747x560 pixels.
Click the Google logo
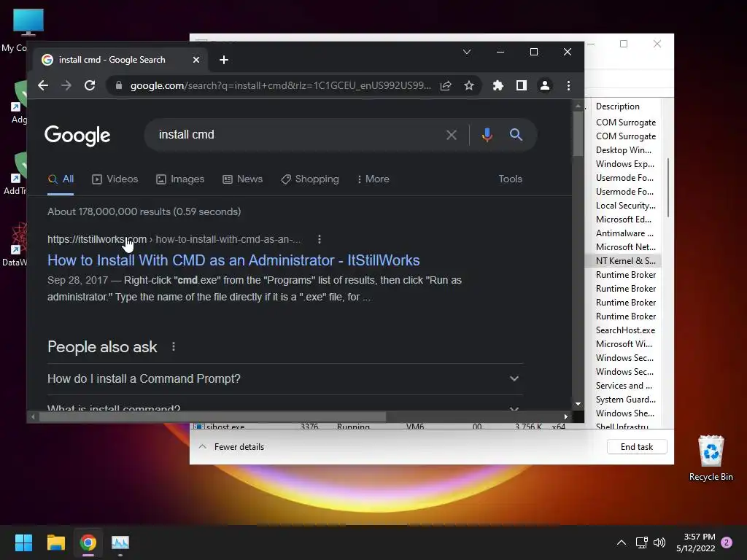pyautogui.click(x=77, y=136)
